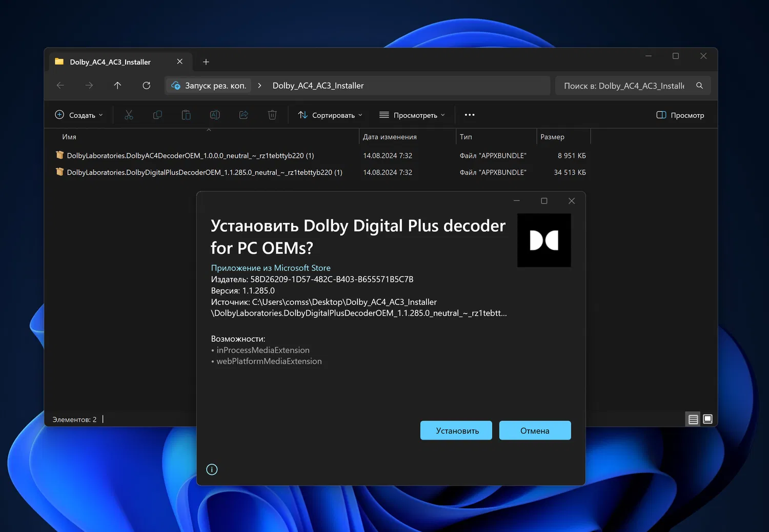Image resolution: width=769 pixels, height=532 pixels.
Task: Click the Refresh icon in the navigation bar
Action: pos(146,86)
